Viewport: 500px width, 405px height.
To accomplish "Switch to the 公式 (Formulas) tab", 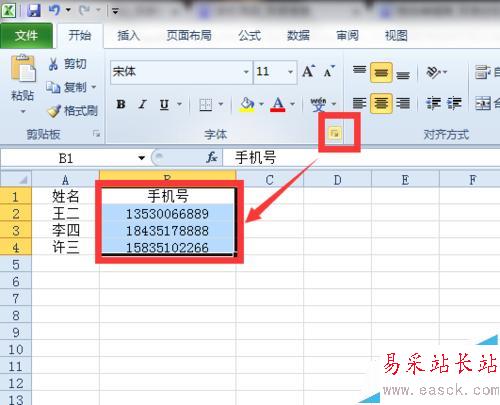I will [249, 35].
